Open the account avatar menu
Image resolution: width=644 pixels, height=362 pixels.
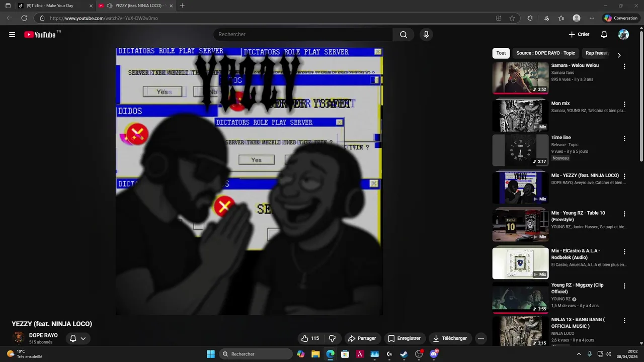pos(623,34)
